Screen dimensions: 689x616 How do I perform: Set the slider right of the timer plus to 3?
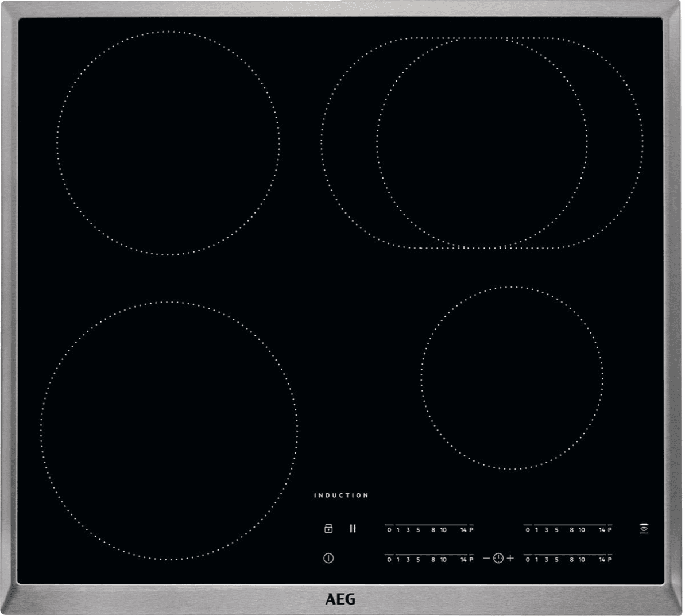547,559
